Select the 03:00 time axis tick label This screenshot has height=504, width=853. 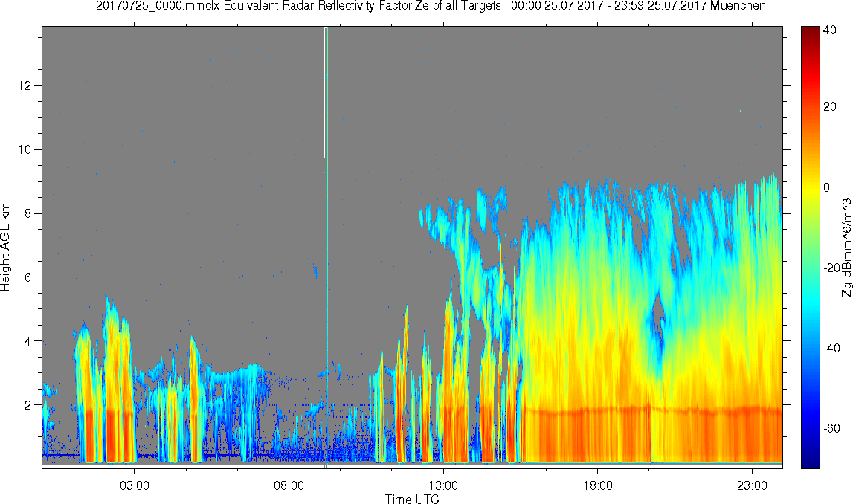(x=135, y=485)
